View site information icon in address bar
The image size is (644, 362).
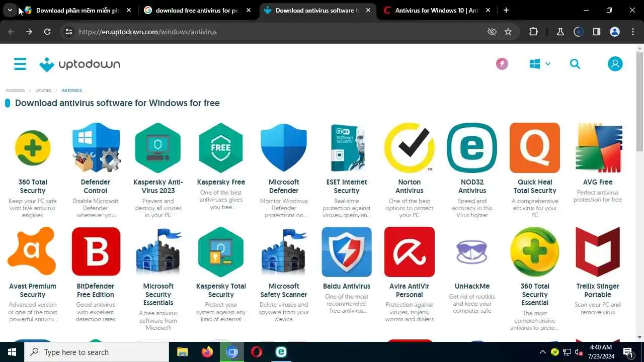tap(69, 32)
